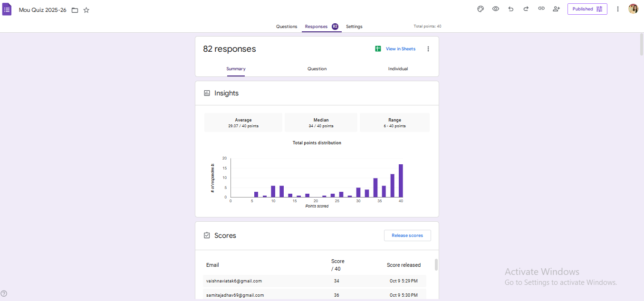Click the undo arrow icon
The image size is (644, 301).
[511, 9]
